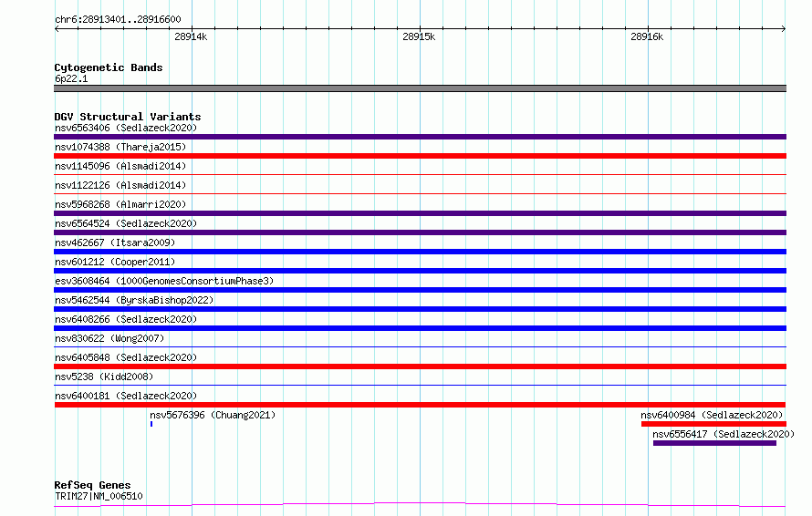The height and width of the screenshot is (516, 812).
Task: Select the nsv6556417 (Sedlazeck2020) label
Action: [x=724, y=434]
